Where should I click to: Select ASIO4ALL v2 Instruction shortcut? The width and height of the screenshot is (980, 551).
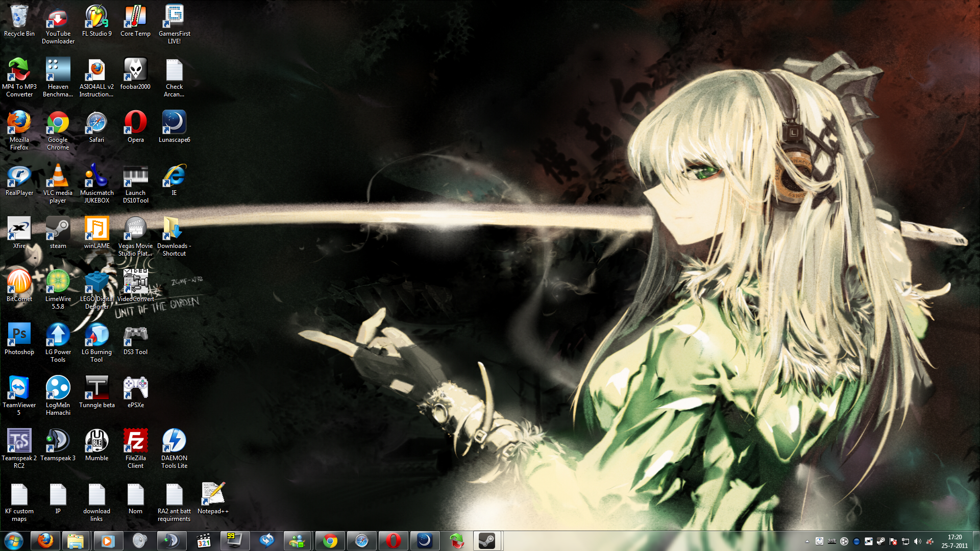pos(97,78)
